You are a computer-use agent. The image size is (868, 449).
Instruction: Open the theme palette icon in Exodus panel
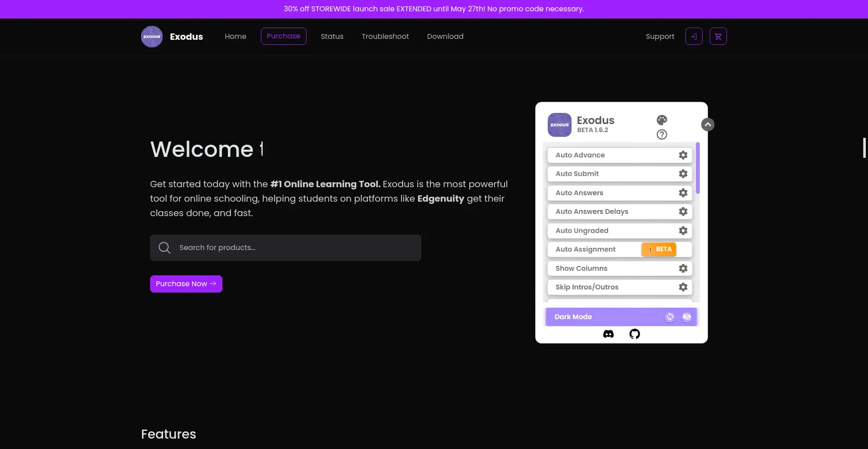(x=662, y=120)
